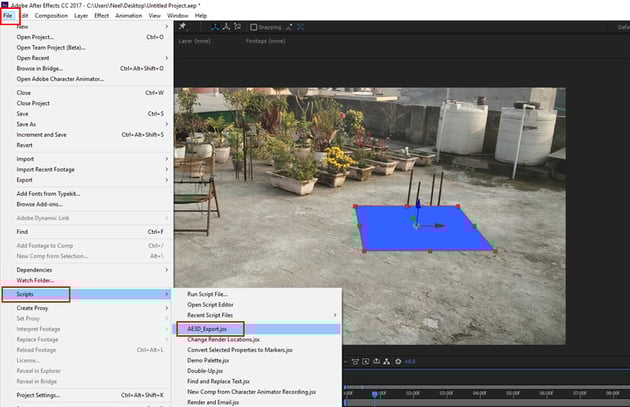This screenshot has width=630, height=407.
Task: Run Demo Palette.jsx script
Action: click(257, 360)
